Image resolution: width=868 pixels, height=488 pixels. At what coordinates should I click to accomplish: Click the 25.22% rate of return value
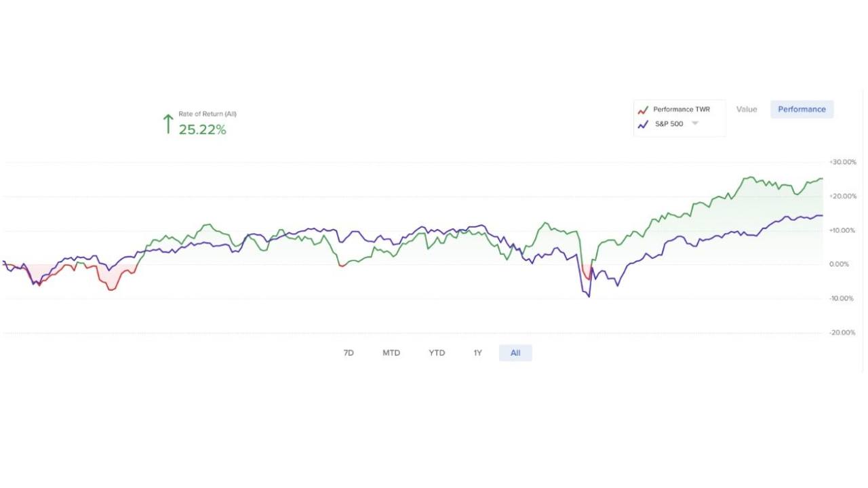pyautogui.click(x=202, y=130)
